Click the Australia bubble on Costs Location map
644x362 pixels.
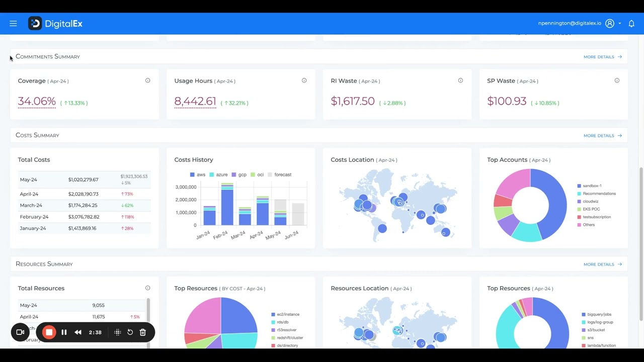[x=445, y=232]
